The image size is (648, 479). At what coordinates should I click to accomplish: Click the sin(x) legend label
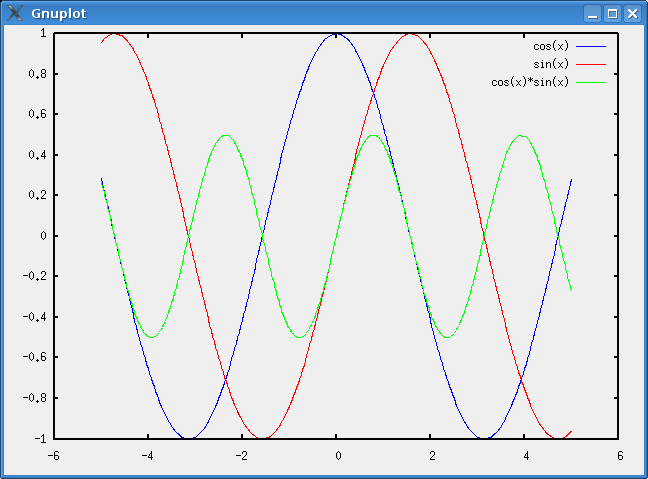coord(551,64)
